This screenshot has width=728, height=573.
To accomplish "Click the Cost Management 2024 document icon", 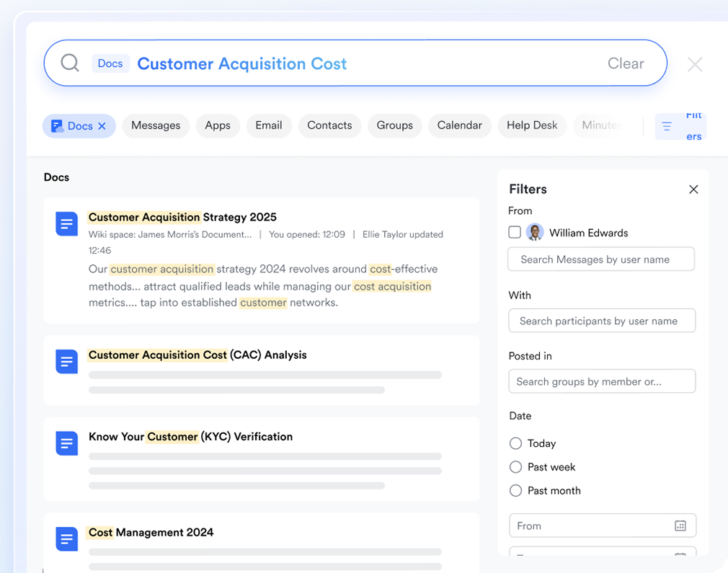I will click(66, 539).
